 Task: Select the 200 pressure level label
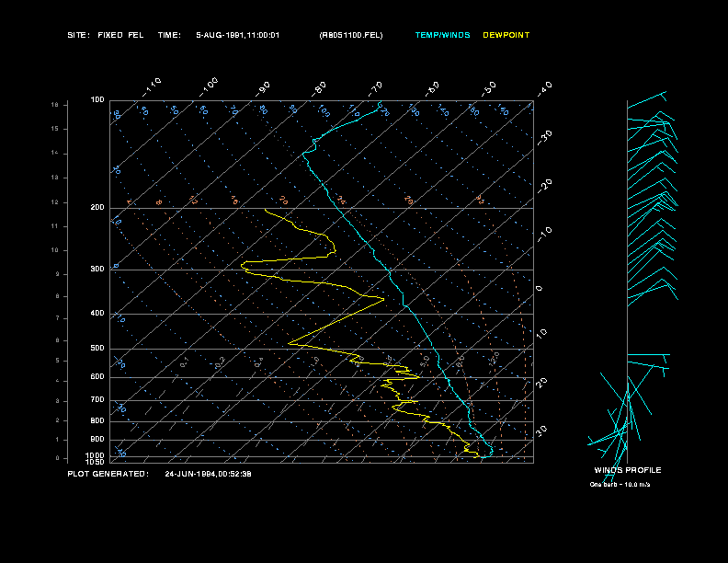[x=97, y=208]
